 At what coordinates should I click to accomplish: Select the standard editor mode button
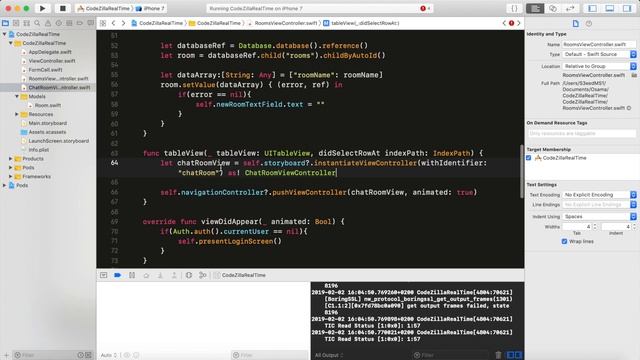tap(535, 8)
